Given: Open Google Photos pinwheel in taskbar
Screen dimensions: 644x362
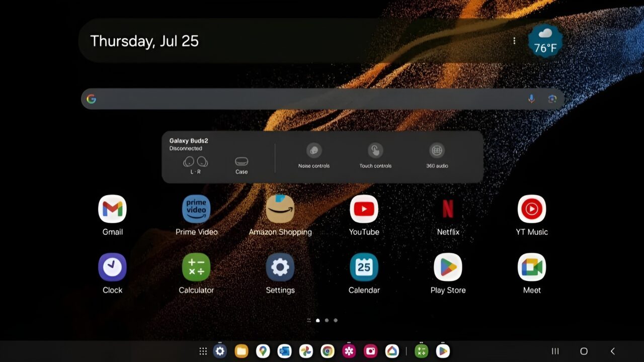Looking at the screenshot, I should pos(306,351).
